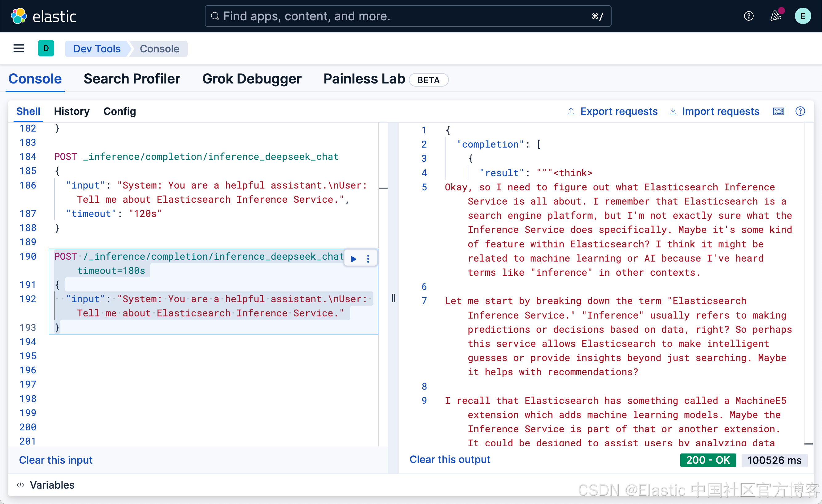Open the hamburger navigation menu
The height and width of the screenshot is (504, 822).
tap(19, 49)
